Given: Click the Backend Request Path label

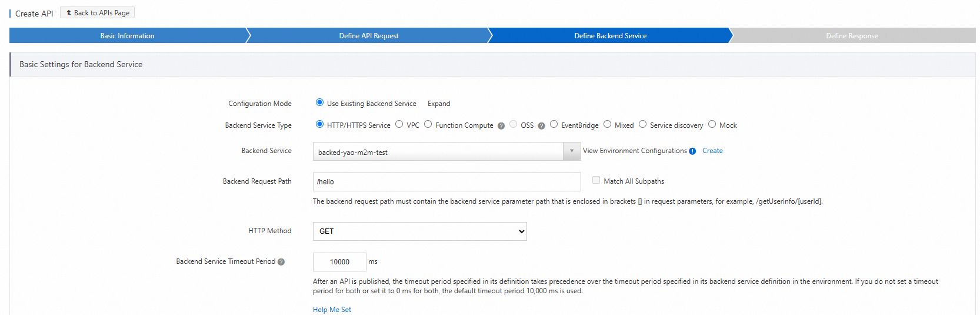Looking at the screenshot, I should coord(257,181).
